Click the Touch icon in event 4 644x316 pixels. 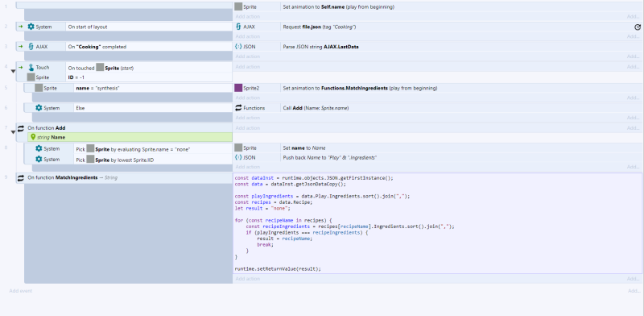[31, 67]
